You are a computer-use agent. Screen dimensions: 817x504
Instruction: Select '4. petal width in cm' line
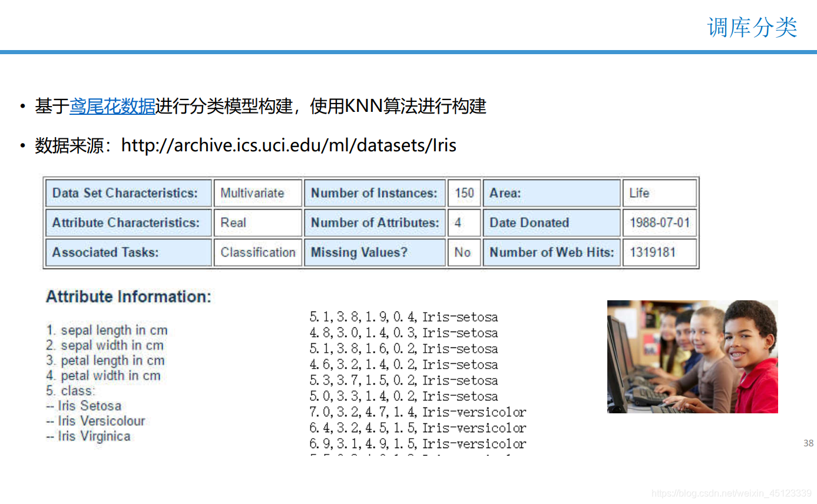click(x=103, y=376)
